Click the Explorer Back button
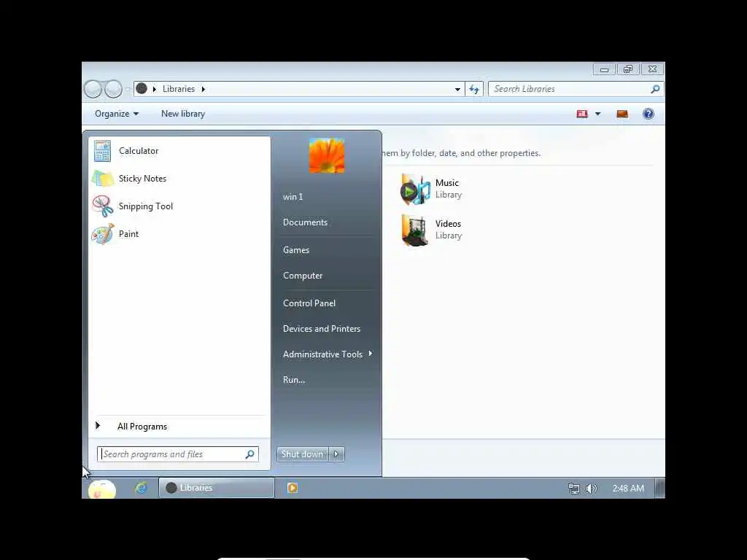747x560 pixels. pyautogui.click(x=93, y=89)
